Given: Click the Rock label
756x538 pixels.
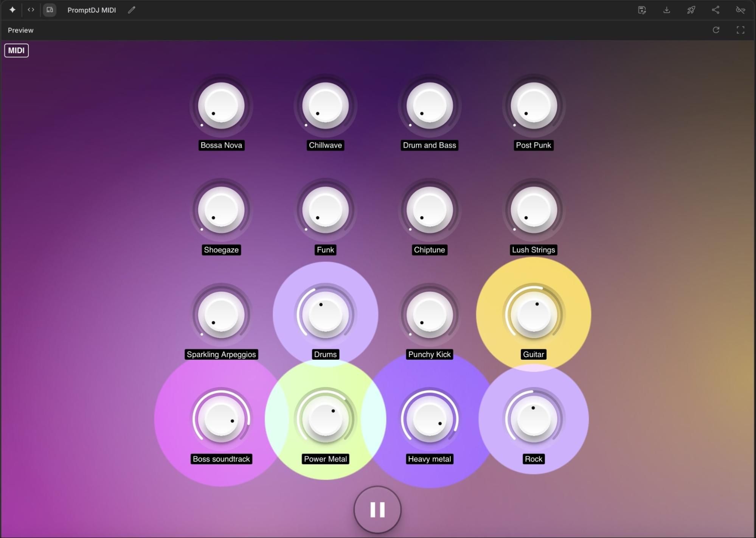Looking at the screenshot, I should tap(534, 459).
